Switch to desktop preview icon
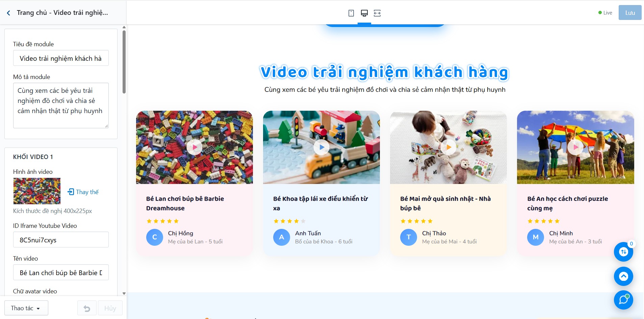 [364, 13]
